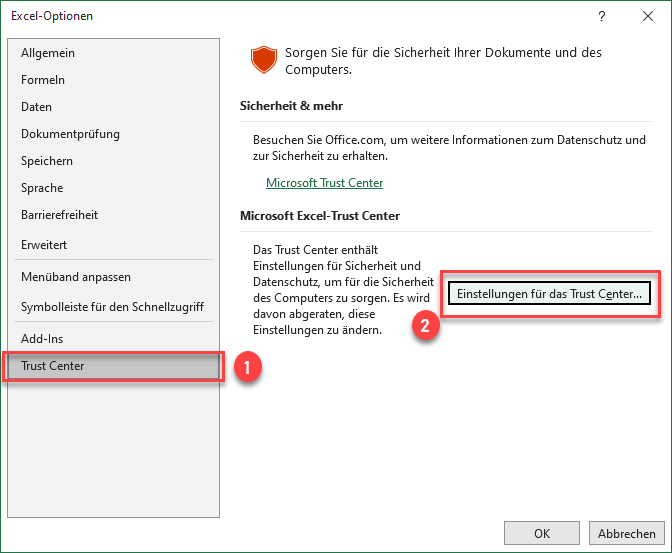Viewport: 672px width, 553px height.
Task: Open Einstellungen für das Trust Center
Action: pyautogui.click(x=549, y=294)
